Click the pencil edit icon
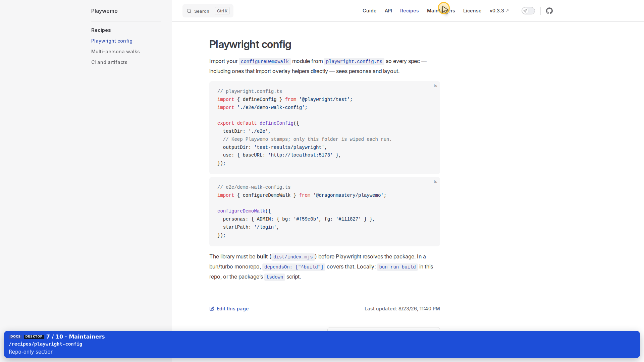 coord(212,309)
